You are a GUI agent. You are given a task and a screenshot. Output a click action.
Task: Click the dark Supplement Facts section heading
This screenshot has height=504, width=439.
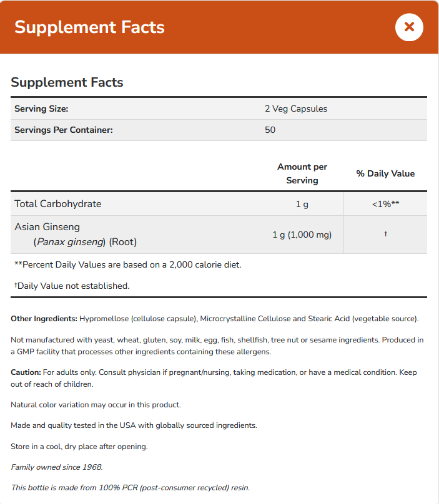coord(67,82)
